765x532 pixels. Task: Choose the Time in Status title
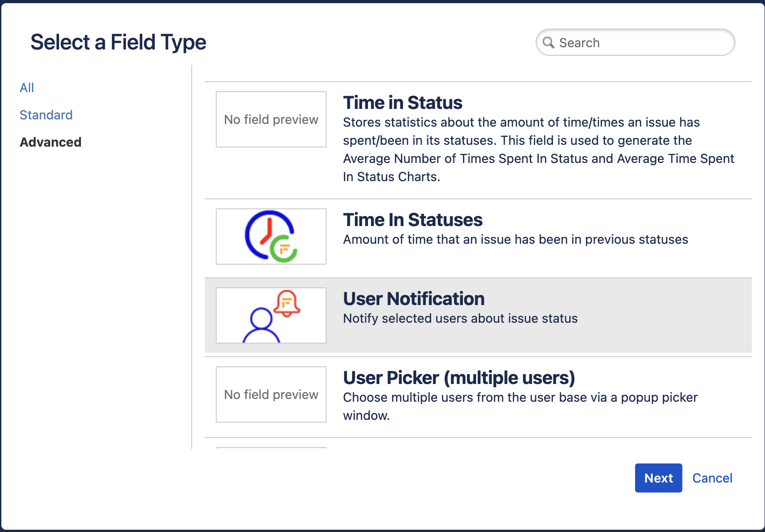tap(402, 103)
